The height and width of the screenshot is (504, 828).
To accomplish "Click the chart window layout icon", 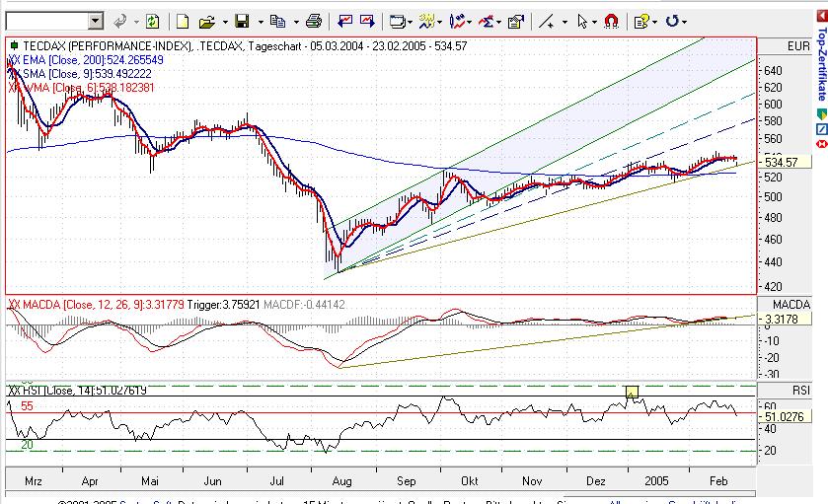I will pyautogui.click(x=397, y=22).
